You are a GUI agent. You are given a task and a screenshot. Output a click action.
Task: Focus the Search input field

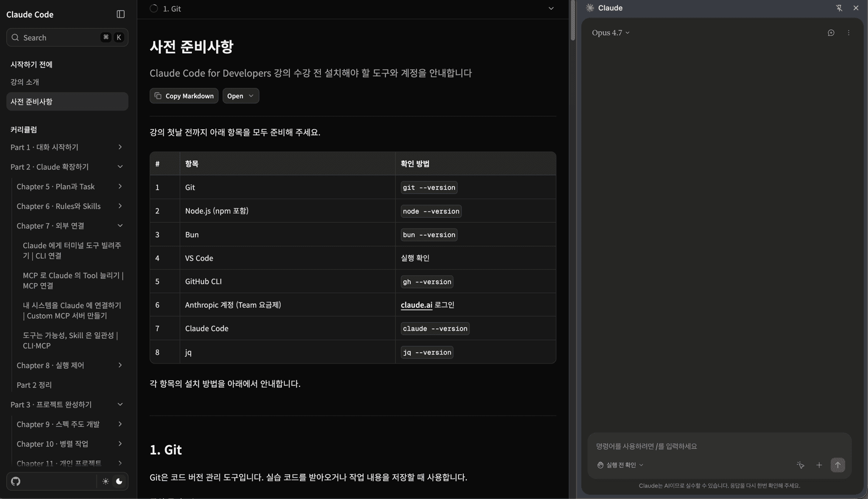pos(67,38)
